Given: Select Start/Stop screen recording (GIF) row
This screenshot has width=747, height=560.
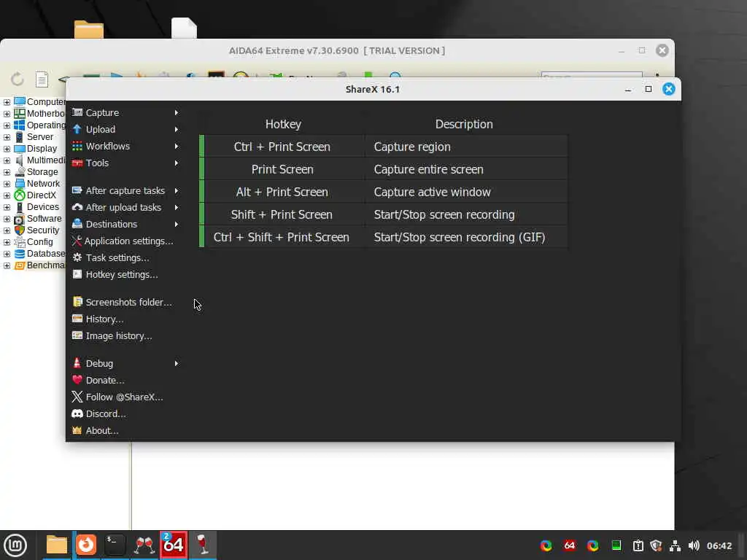Looking at the screenshot, I should [384, 237].
